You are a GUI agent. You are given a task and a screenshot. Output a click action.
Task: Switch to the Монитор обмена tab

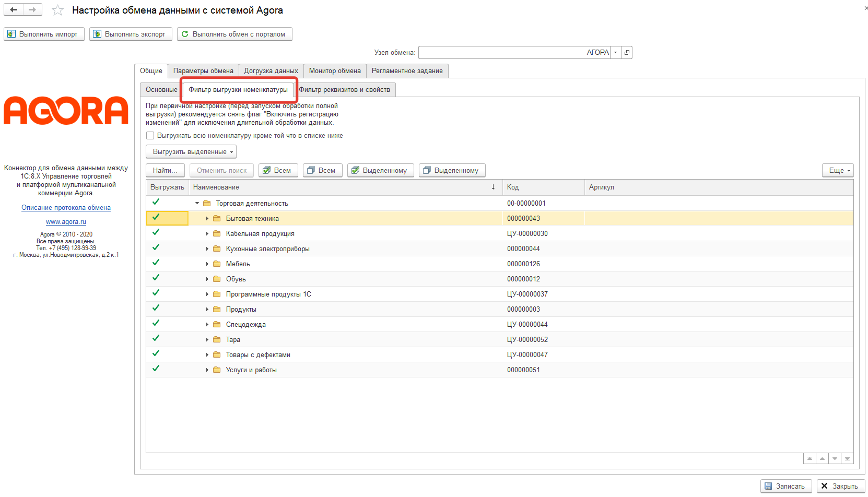point(334,71)
